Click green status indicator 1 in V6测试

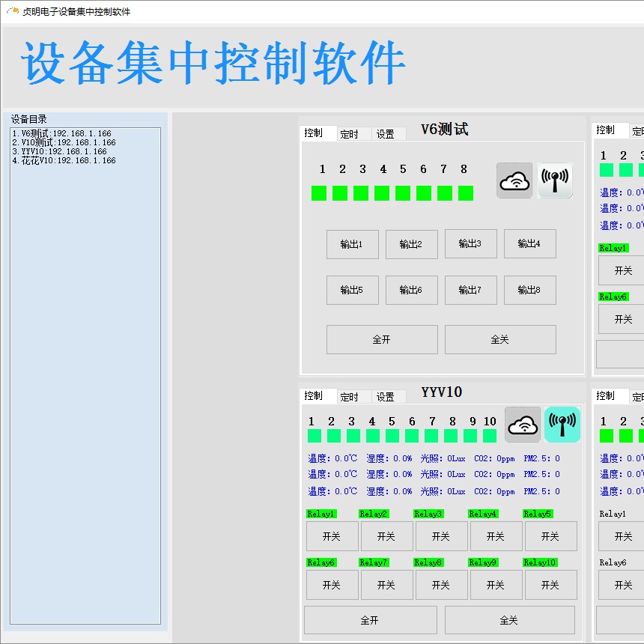pyautogui.click(x=319, y=193)
